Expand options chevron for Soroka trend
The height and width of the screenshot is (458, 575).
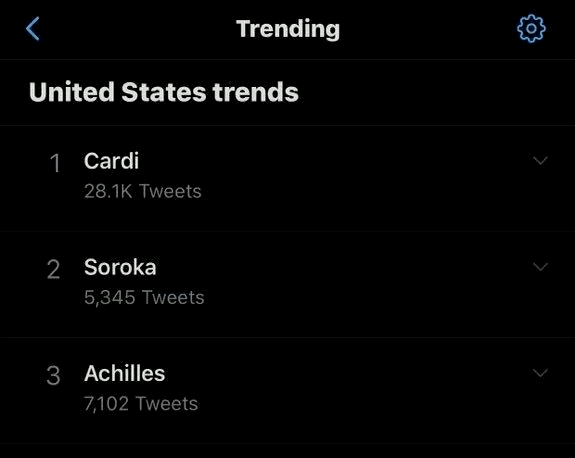[540, 267]
